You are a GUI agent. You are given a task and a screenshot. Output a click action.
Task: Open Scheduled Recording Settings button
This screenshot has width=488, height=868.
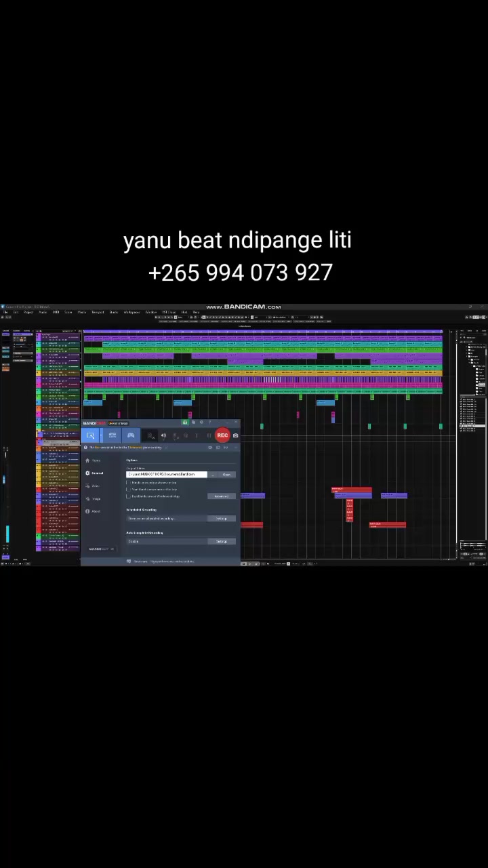[222, 519]
